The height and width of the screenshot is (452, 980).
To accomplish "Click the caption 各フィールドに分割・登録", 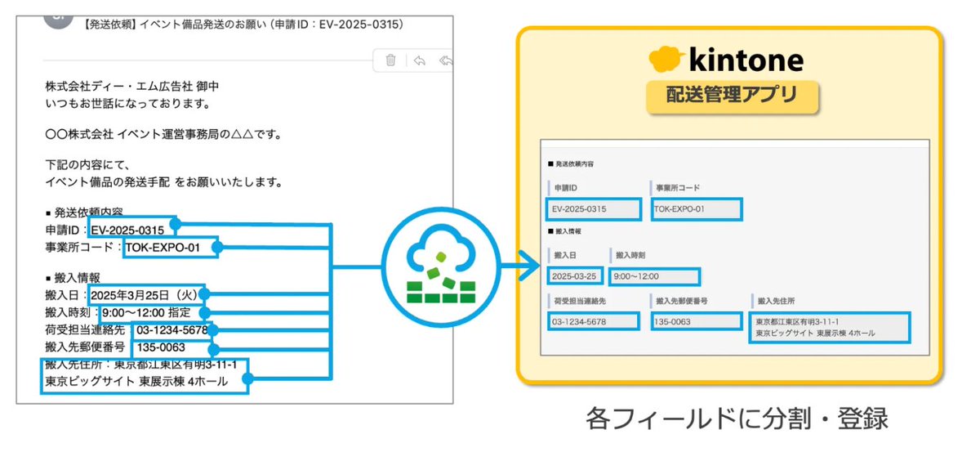I will (x=737, y=418).
